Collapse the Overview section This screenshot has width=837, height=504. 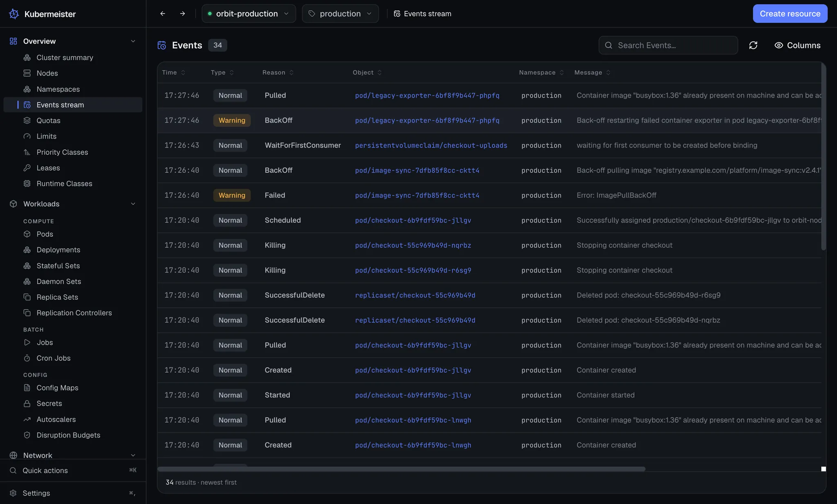tap(133, 41)
